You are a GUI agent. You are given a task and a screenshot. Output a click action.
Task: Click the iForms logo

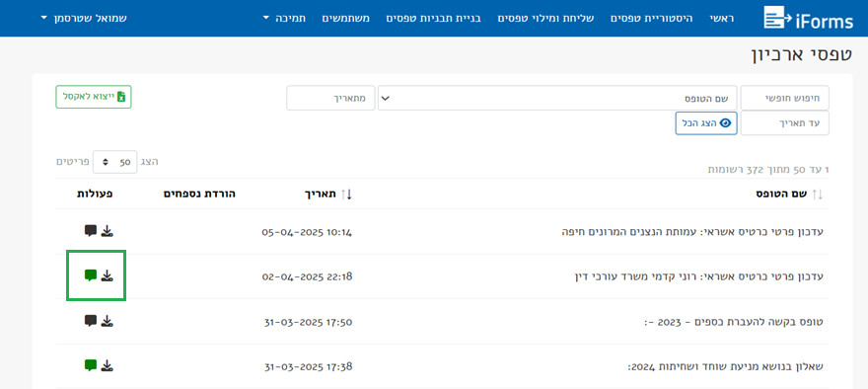[808, 18]
